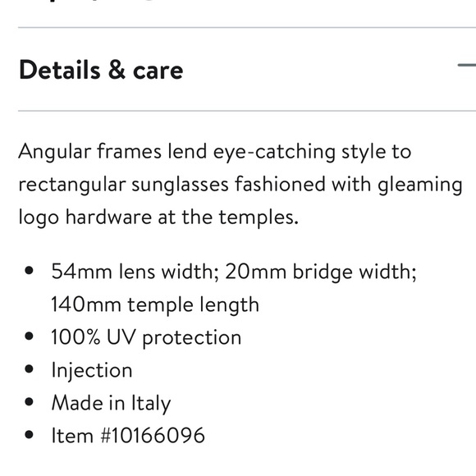
Task: Click the 20mm bridge width text
Action: (x=321, y=272)
